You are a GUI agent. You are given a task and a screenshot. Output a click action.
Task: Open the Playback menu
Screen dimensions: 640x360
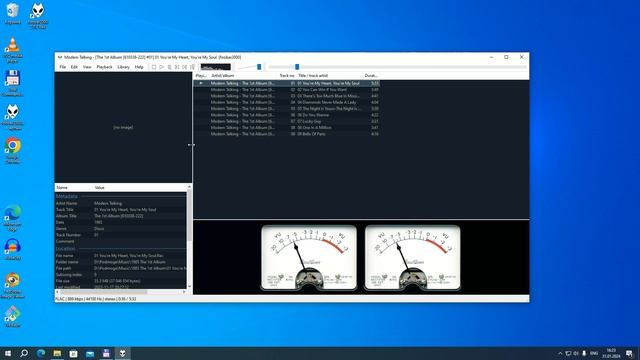coord(104,67)
